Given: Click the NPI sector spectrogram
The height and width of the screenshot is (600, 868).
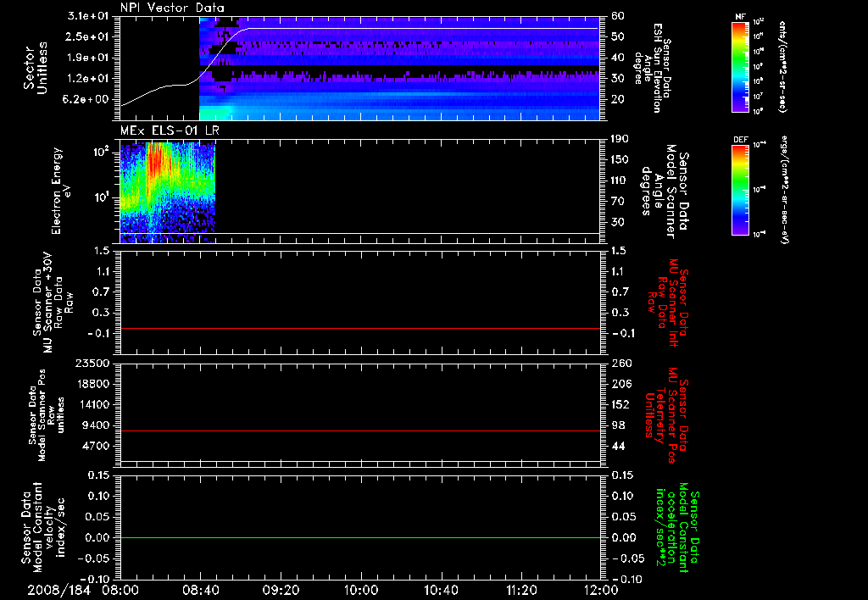Looking at the screenshot, I should [400, 68].
